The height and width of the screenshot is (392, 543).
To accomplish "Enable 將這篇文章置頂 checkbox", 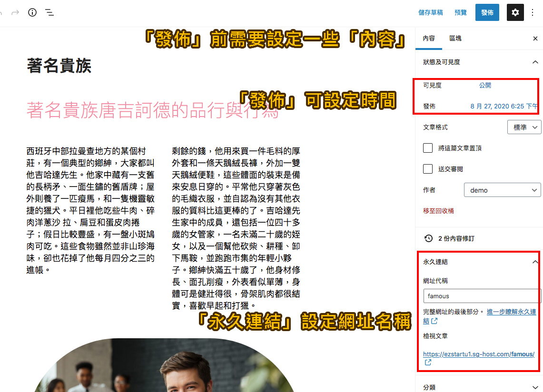I will click(x=428, y=148).
